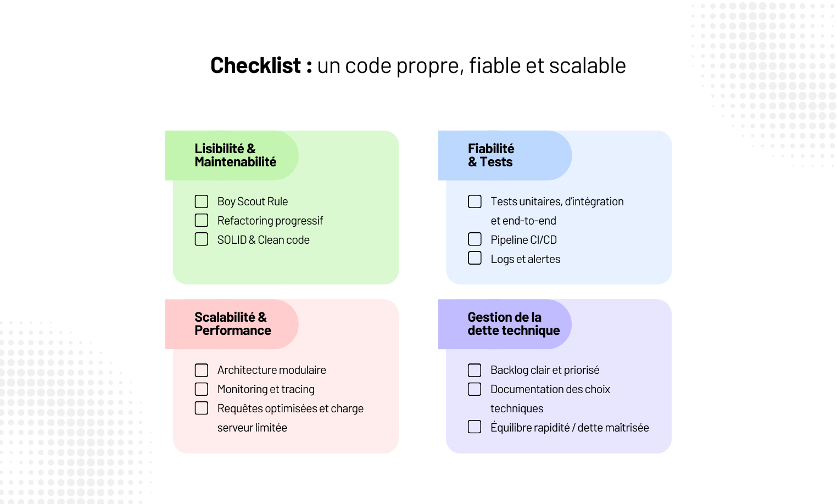Click the Refactoring progressif label text
837x504 pixels.
click(x=270, y=221)
